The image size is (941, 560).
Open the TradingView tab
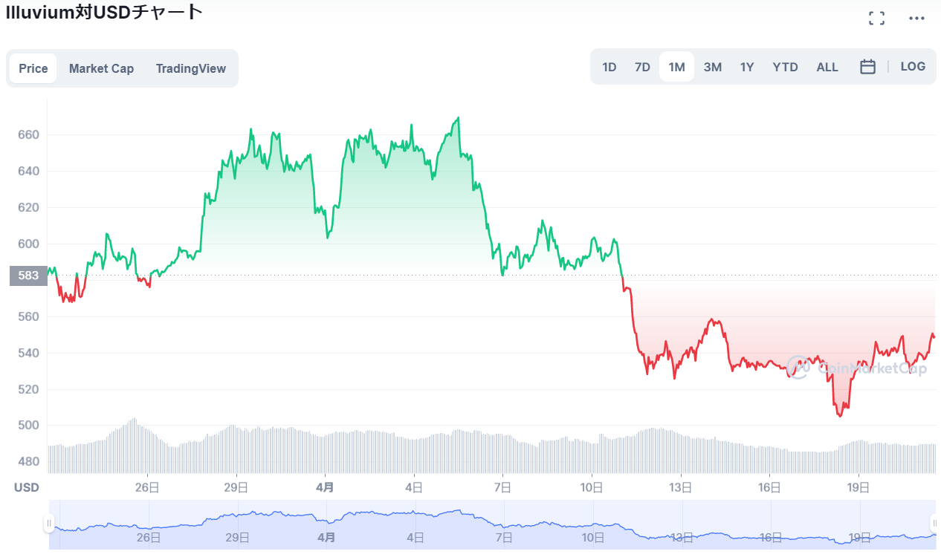190,68
